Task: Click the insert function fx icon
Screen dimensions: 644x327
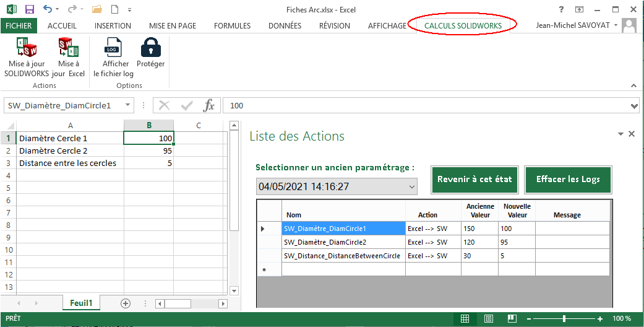Action: pos(209,105)
